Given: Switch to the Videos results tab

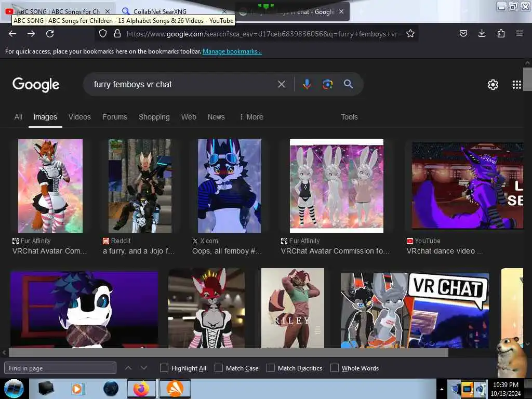Looking at the screenshot, I should tap(79, 117).
